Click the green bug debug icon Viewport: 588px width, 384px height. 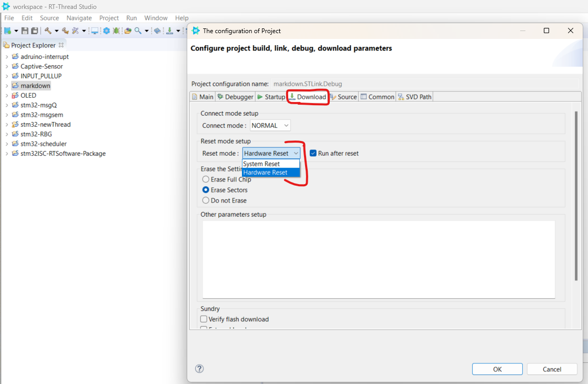click(x=116, y=31)
